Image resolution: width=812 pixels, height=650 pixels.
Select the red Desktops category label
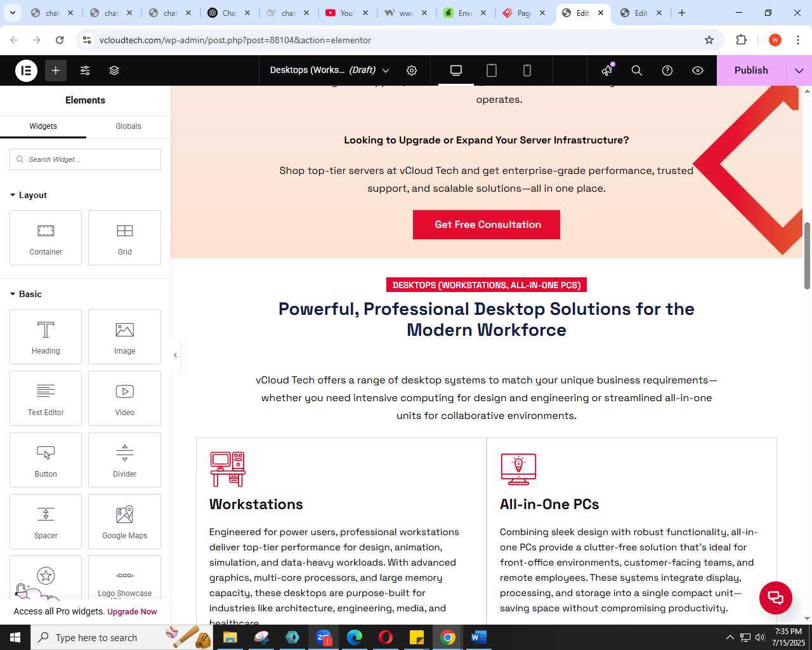pos(487,285)
